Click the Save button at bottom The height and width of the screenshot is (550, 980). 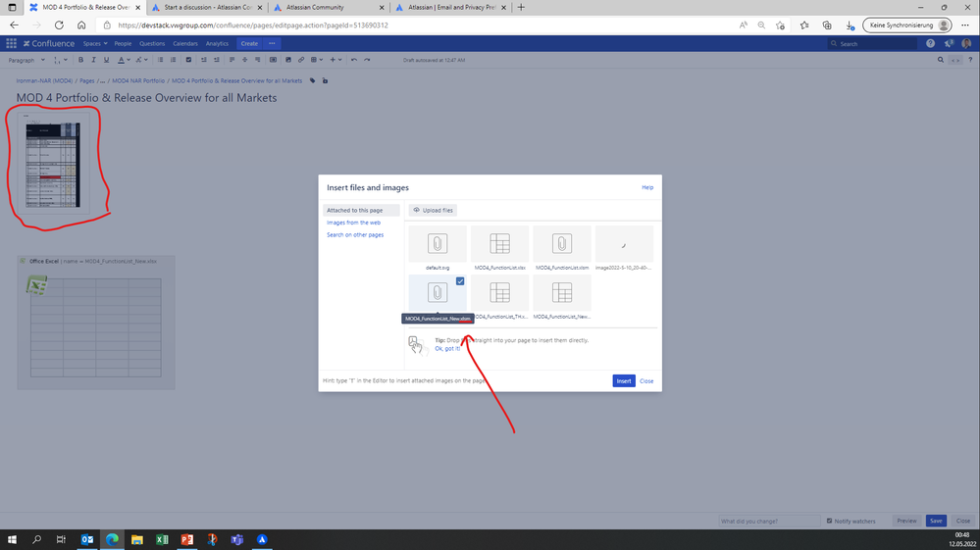click(936, 521)
